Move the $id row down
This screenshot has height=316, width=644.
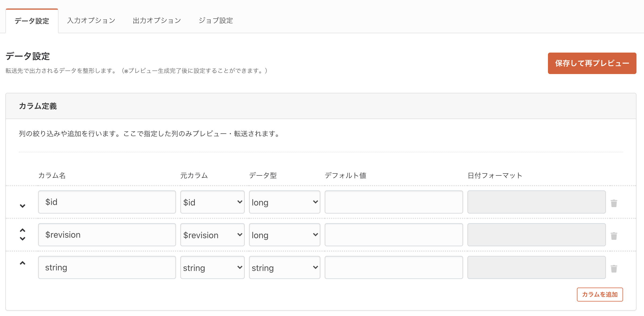point(23,206)
